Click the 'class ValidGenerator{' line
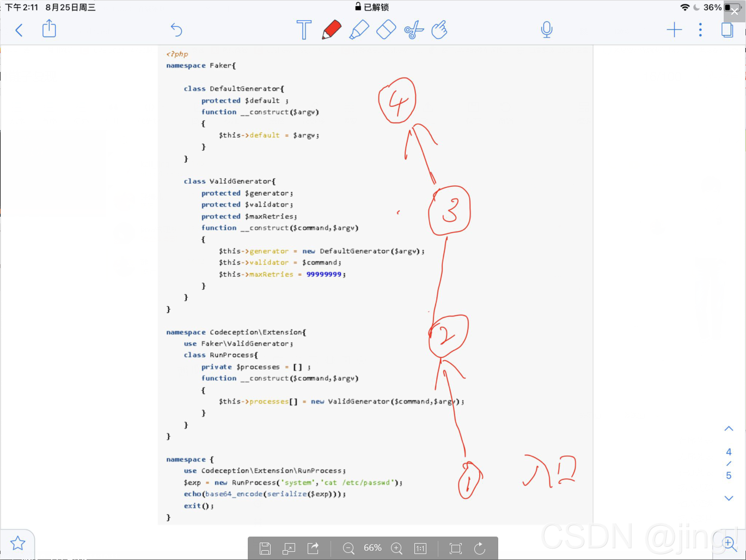The image size is (746, 560). pos(230,181)
